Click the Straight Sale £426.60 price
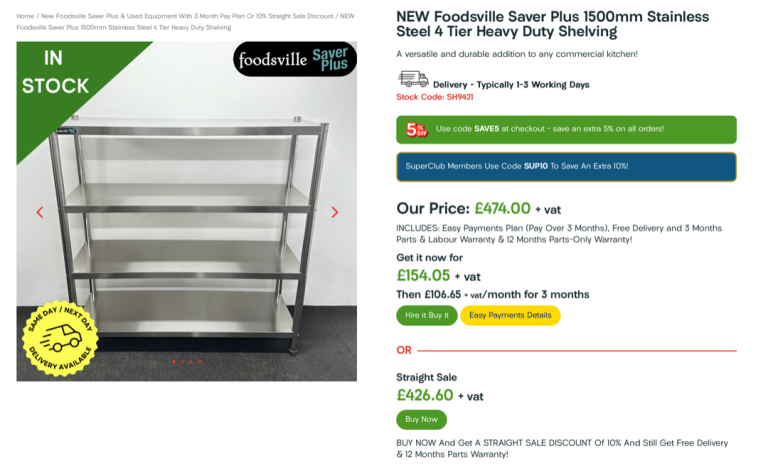This screenshot has width=768, height=476. pos(425,395)
